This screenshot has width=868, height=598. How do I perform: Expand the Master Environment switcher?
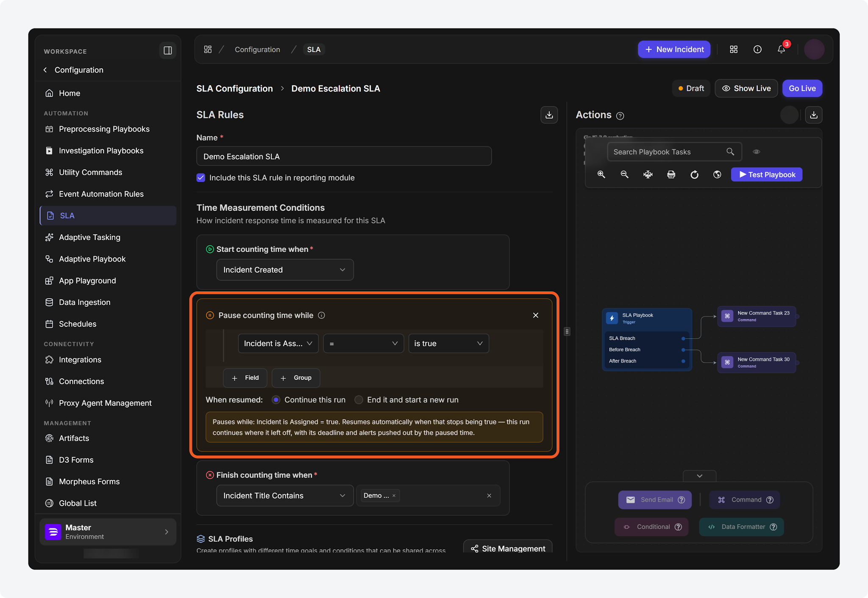(x=108, y=532)
